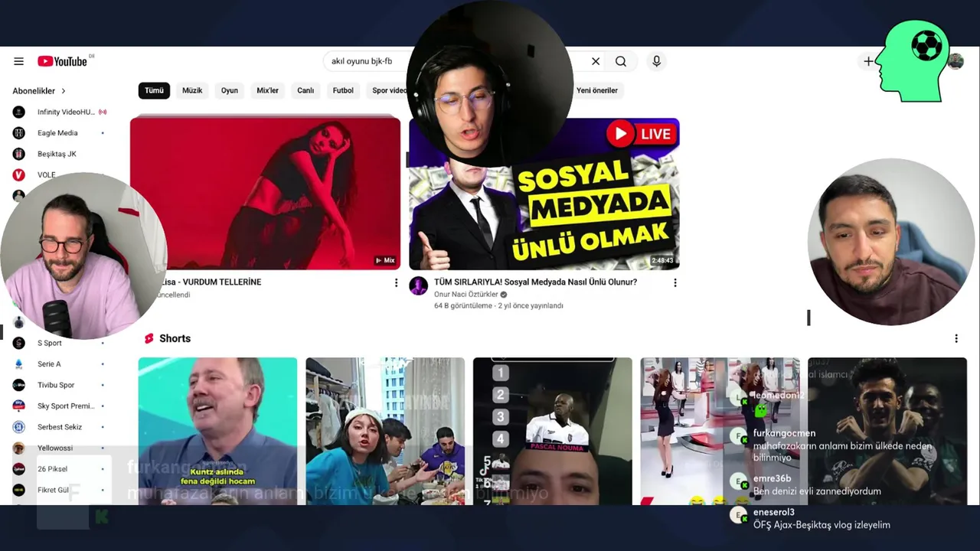Open S Sport channel avatar
Screen dimensions: 980x551
(19, 343)
